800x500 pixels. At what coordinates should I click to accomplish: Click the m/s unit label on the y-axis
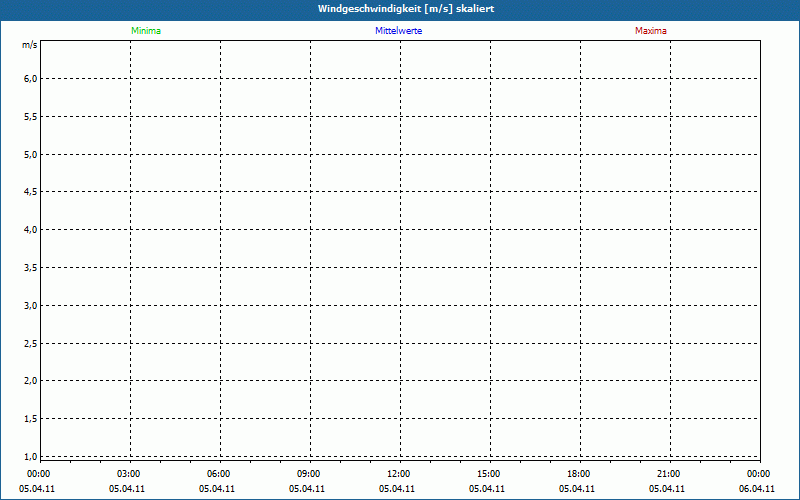(x=30, y=45)
